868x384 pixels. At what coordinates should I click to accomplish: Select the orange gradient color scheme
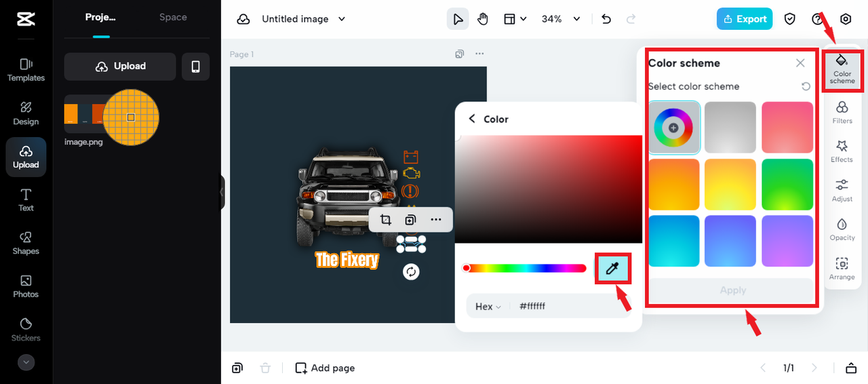(x=674, y=185)
